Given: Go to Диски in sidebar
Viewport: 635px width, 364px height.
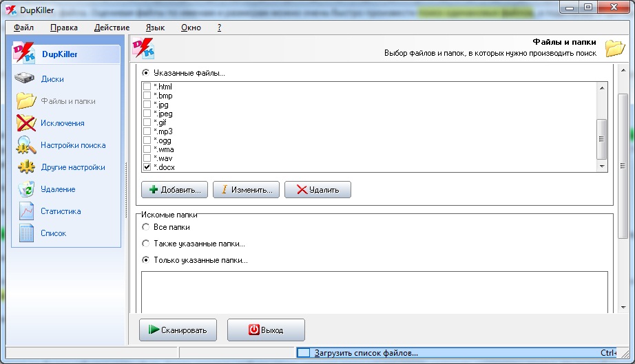Looking at the screenshot, I should [x=52, y=79].
